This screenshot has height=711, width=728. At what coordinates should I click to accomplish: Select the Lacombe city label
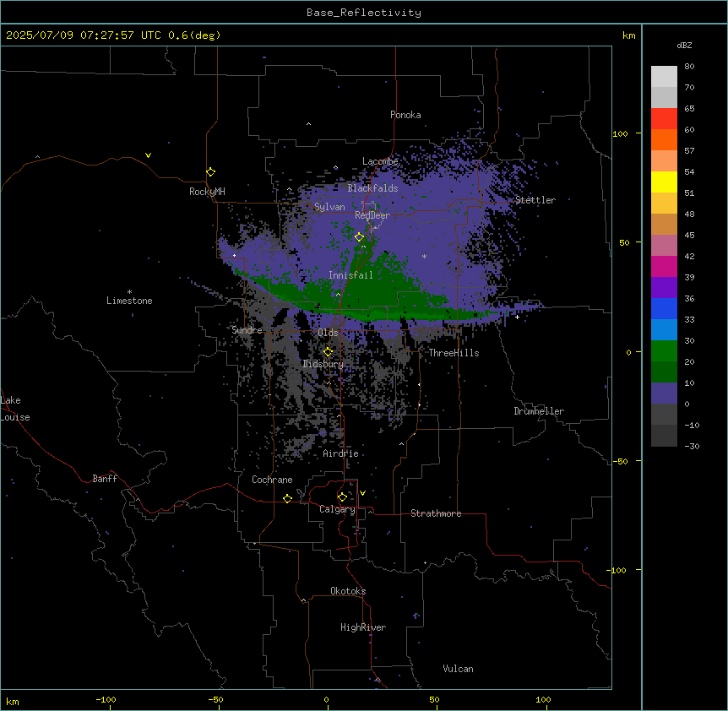tap(380, 161)
